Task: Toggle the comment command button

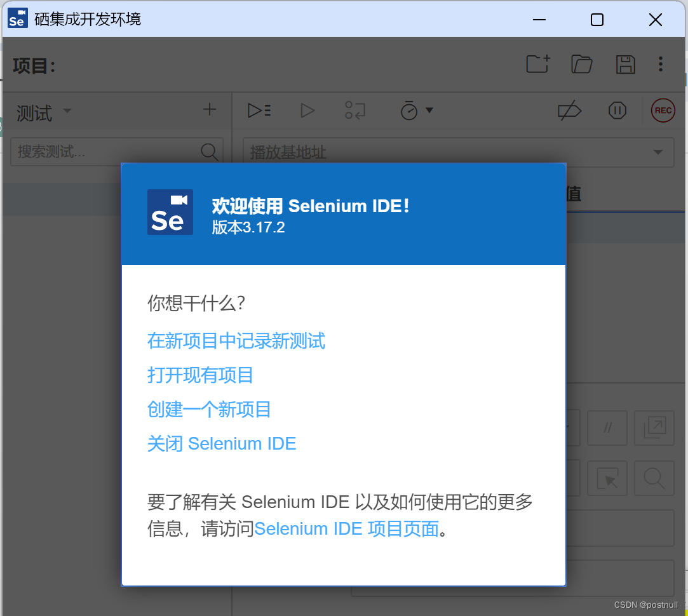Action: pyautogui.click(x=607, y=428)
